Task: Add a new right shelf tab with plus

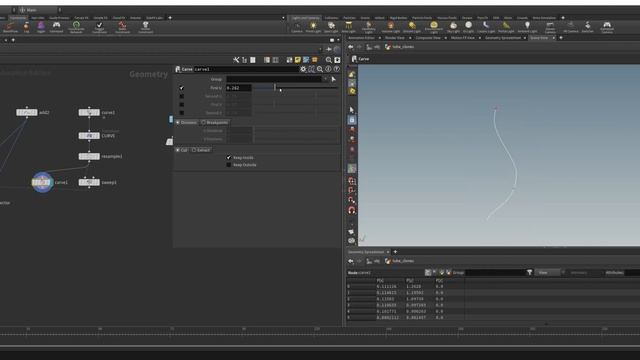Action: [563, 18]
